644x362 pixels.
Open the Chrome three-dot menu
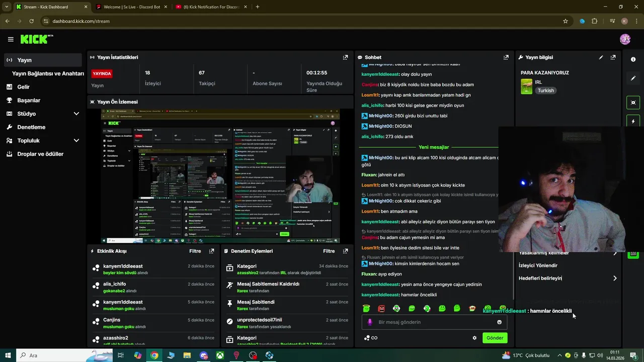coord(636,21)
